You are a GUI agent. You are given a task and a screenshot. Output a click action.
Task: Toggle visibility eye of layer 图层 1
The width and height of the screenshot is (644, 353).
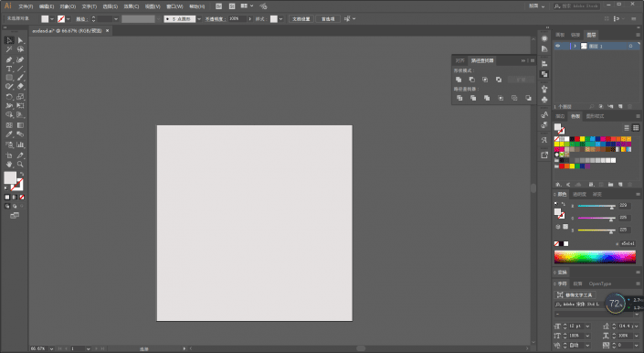pyautogui.click(x=558, y=46)
